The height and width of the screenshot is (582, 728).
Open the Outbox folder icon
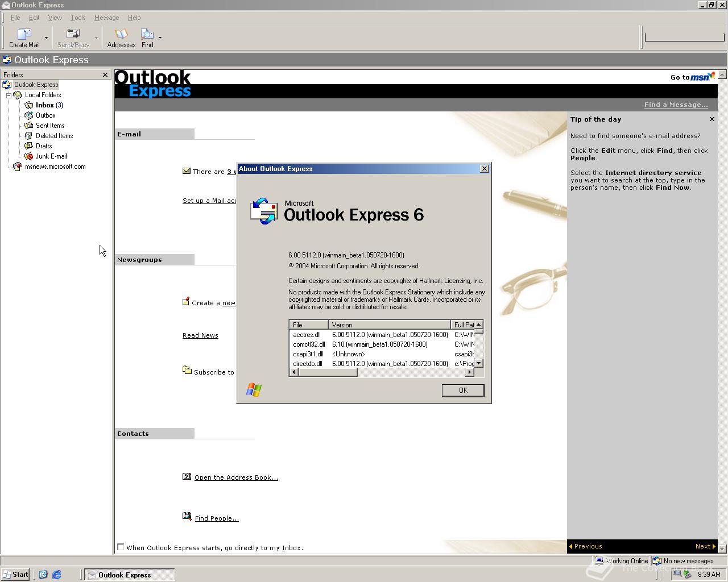click(x=28, y=115)
